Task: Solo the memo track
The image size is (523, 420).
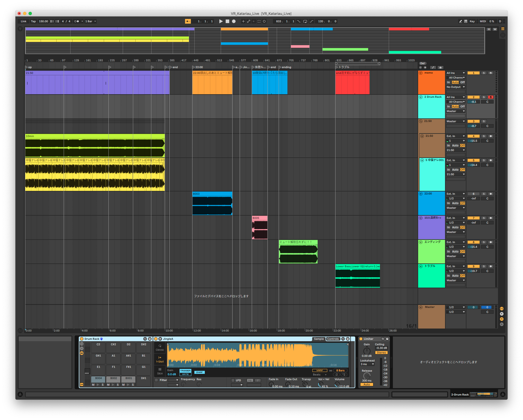Action: point(484,73)
